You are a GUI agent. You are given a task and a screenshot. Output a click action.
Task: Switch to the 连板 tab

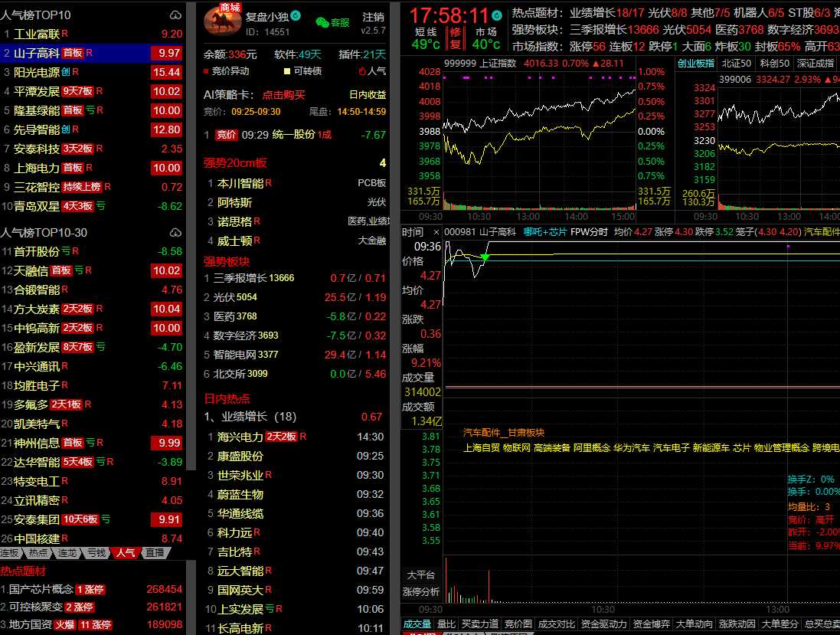10,552
